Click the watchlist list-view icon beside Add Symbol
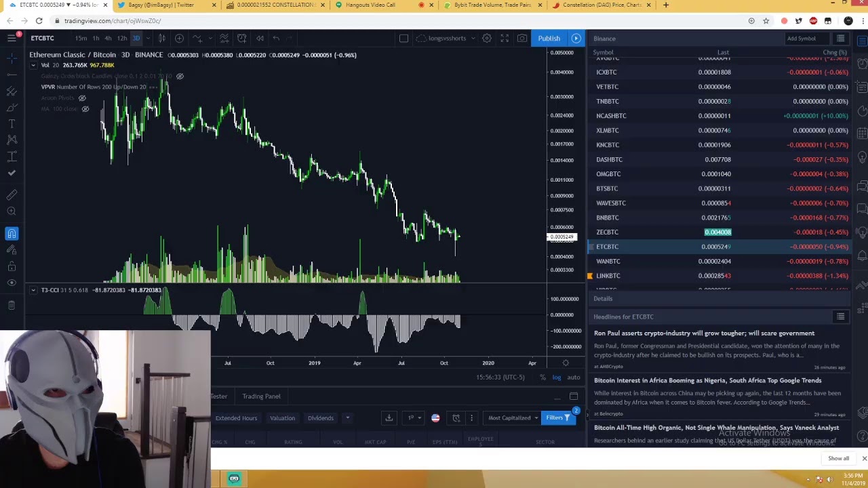Image resolution: width=868 pixels, height=488 pixels. (x=840, y=39)
